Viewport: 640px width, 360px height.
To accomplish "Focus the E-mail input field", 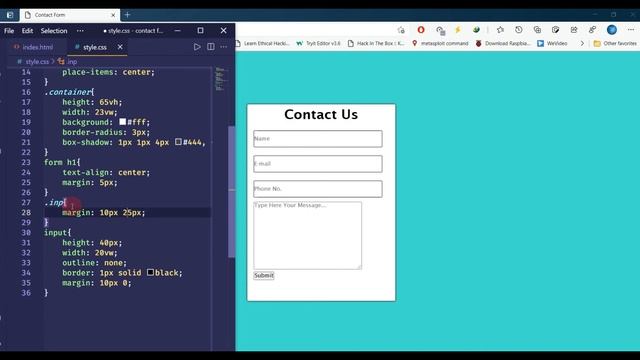I will pos(318,164).
